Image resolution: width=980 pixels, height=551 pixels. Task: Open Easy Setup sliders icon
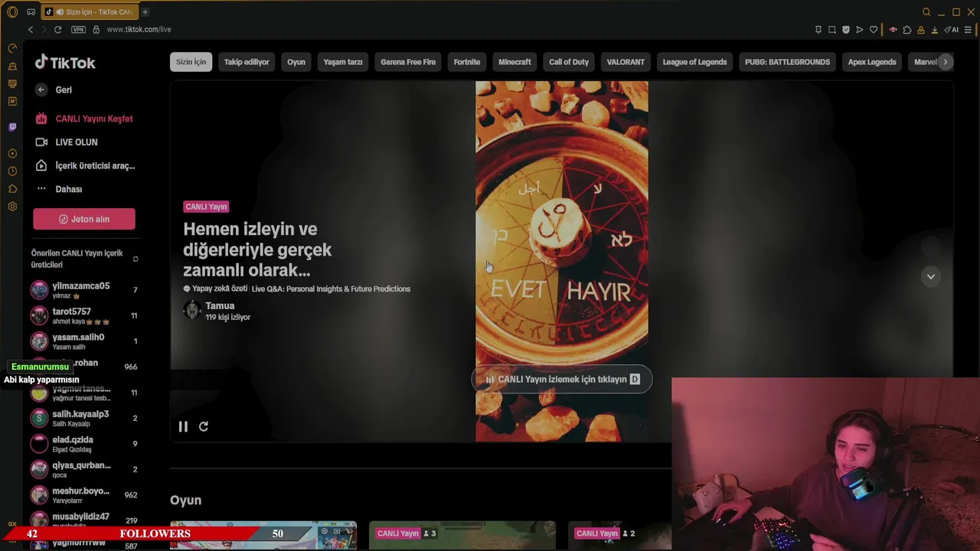(969, 30)
